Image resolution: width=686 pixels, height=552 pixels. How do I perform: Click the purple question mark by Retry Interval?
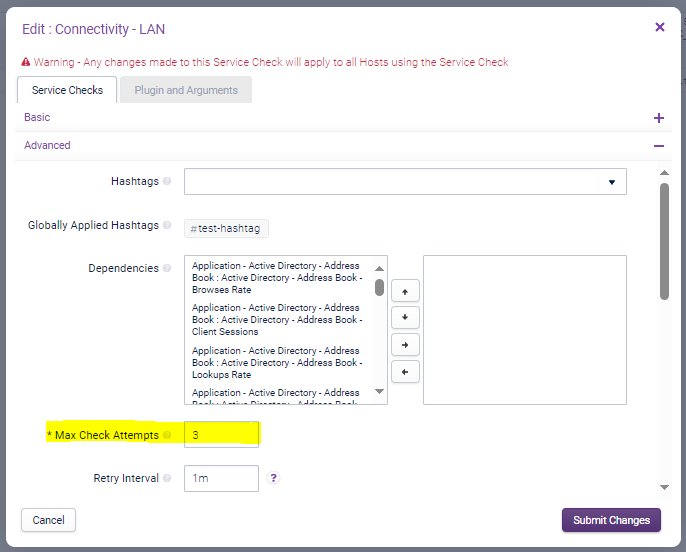(x=274, y=478)
